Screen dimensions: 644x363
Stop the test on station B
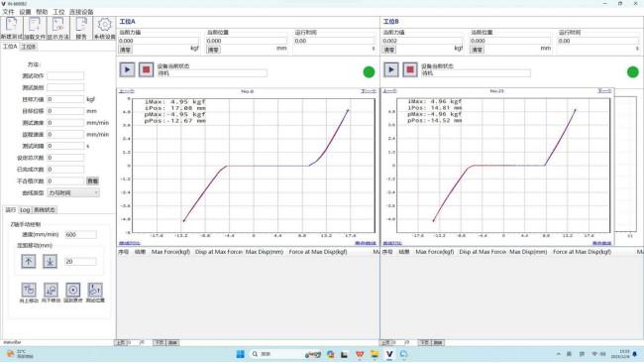coord(410,69)
